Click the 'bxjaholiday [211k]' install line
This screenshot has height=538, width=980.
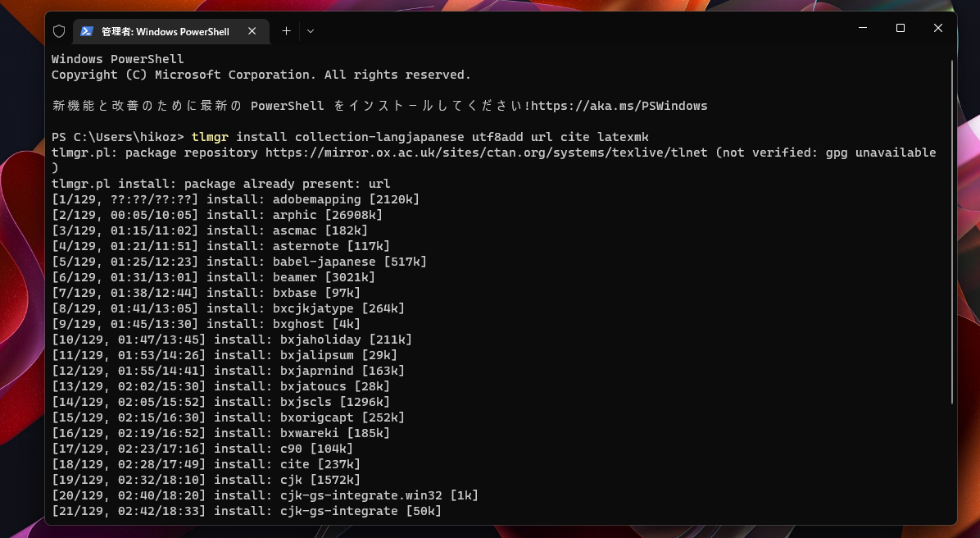point(232,340)
